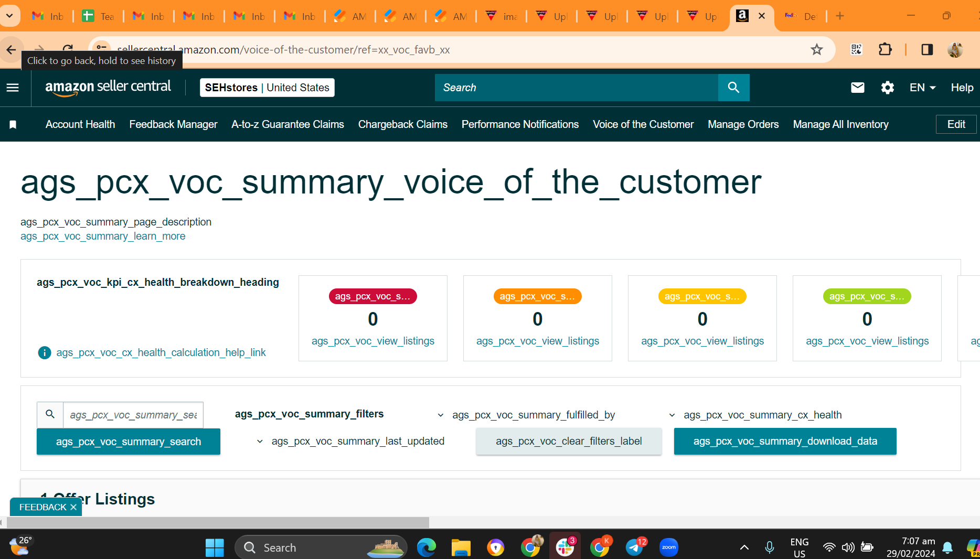Expand the ags_pcx_voc_summary_last_updated filter

tap(350, 441)
